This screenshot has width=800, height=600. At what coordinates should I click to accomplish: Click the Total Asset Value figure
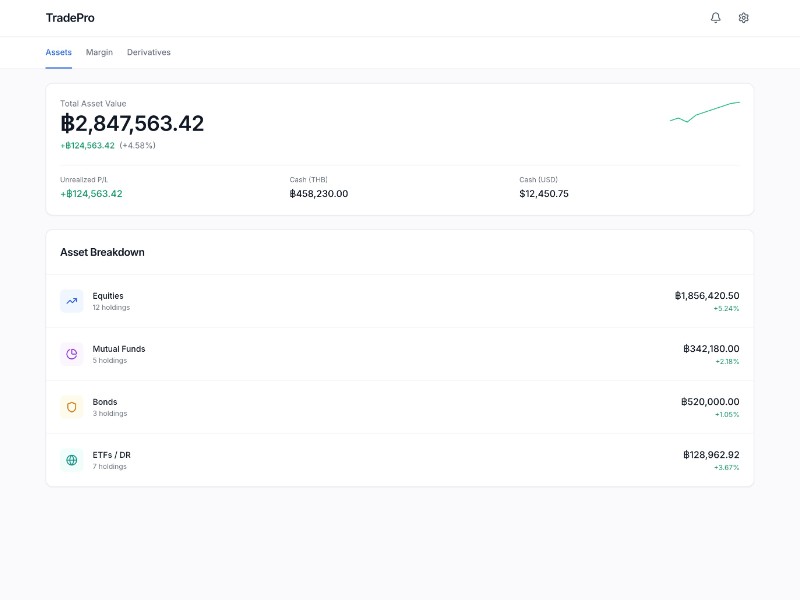[x=133, y=123]
